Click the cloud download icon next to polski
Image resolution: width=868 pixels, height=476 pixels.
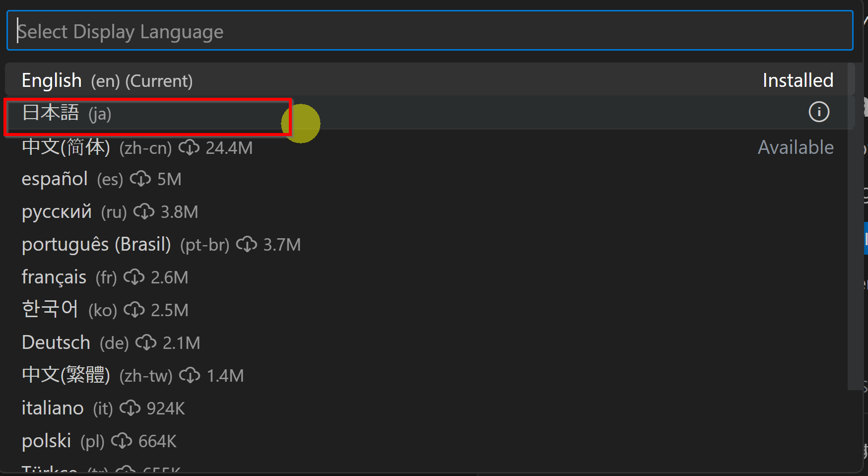(x=122, y=441)
